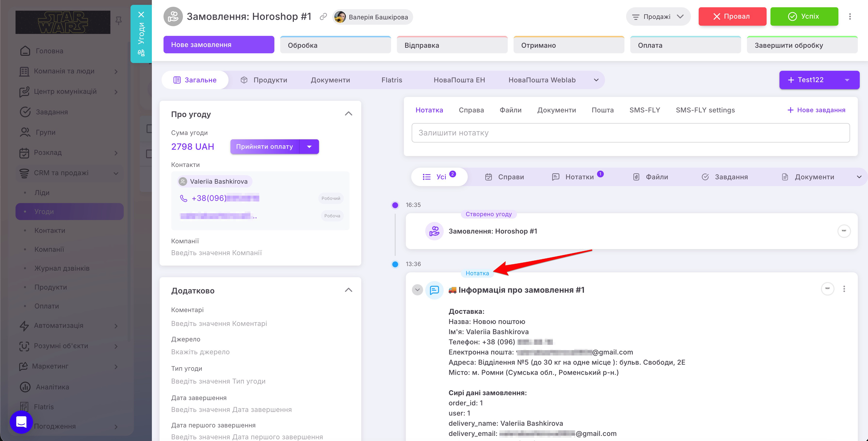
Task: Copy deal link via chain icon
Action: tap(323, 16)
